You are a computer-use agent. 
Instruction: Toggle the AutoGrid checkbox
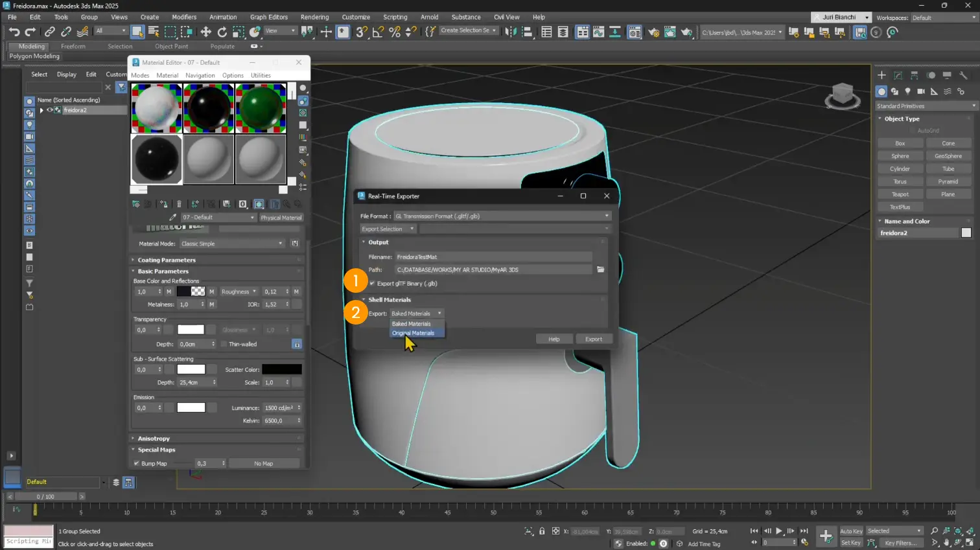click(x=913, y=131)
